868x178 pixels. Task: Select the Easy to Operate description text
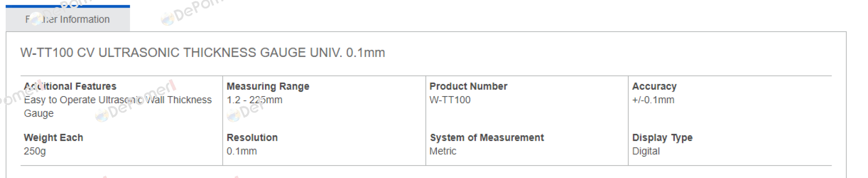[x=118, y=106]
